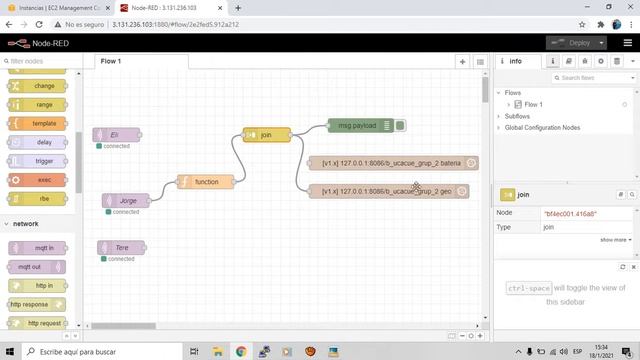Select the range node in palette
Viewport: 640px width, 360px height.
pyautogui.click(x=37, y=104)
